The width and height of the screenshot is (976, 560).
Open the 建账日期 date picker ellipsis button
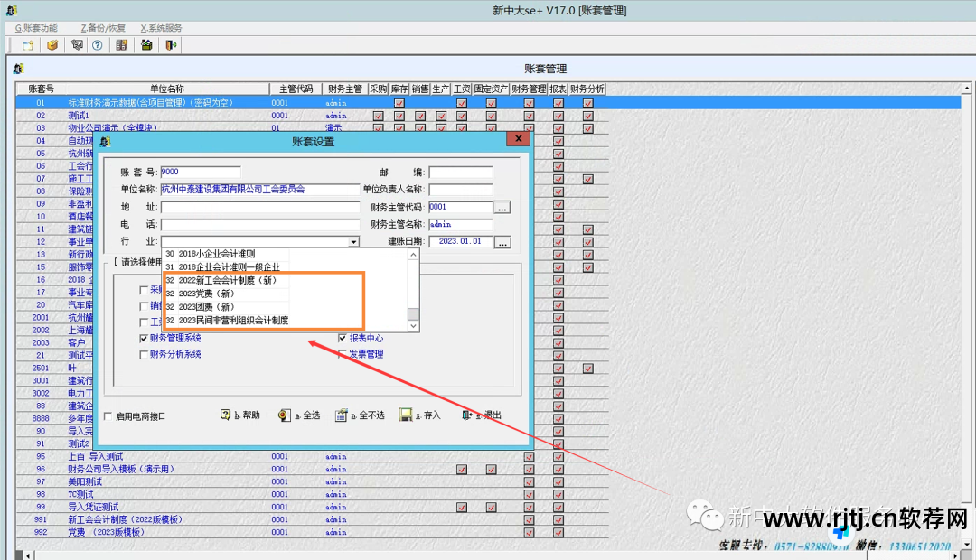502,242
